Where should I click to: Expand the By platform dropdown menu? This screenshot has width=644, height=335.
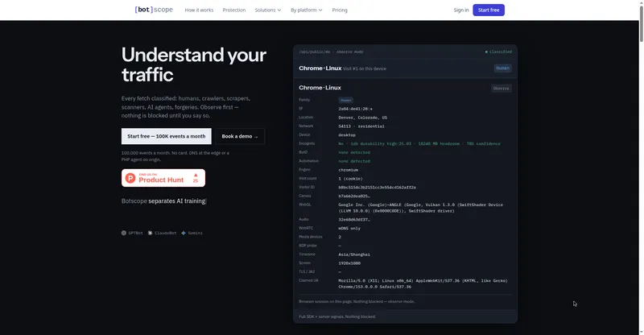[307, 10]
